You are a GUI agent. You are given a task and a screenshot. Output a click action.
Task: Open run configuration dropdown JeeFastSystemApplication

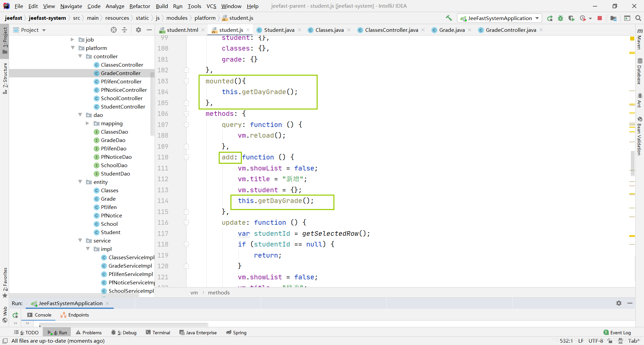coord(499,18)
